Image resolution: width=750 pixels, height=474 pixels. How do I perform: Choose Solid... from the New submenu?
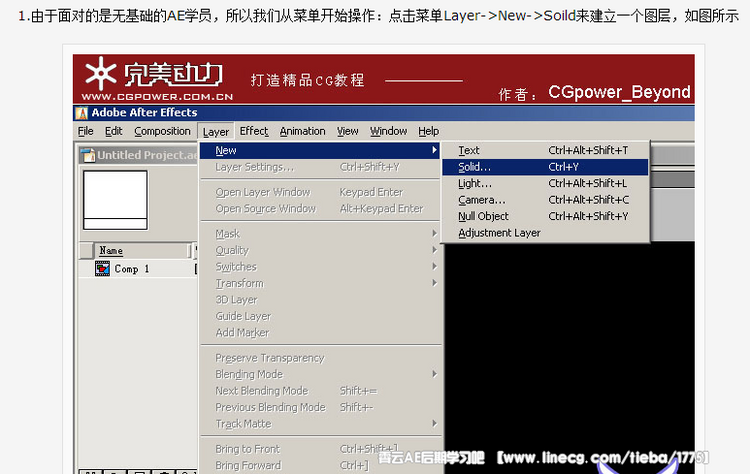pyautogui.click(x=545, y=167)
